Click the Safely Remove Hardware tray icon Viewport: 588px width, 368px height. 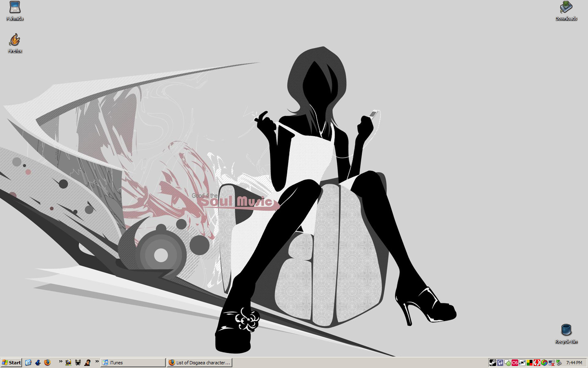tap(559, 362)
